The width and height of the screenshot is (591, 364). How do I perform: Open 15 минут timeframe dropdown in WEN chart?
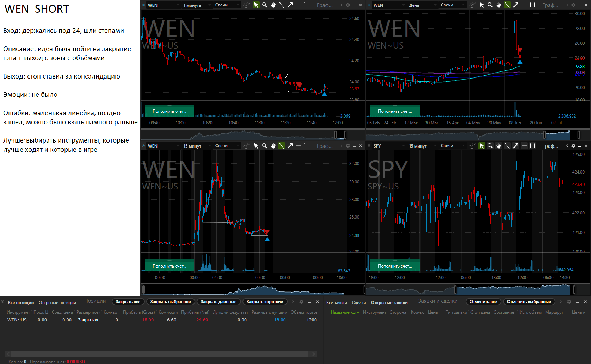click(x=197, y=146)
